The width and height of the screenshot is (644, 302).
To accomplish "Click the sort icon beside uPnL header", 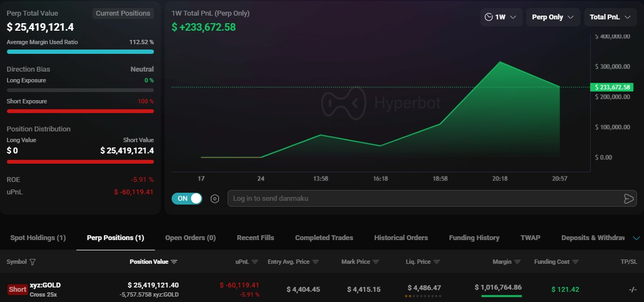I will click(x=254, y=262).
